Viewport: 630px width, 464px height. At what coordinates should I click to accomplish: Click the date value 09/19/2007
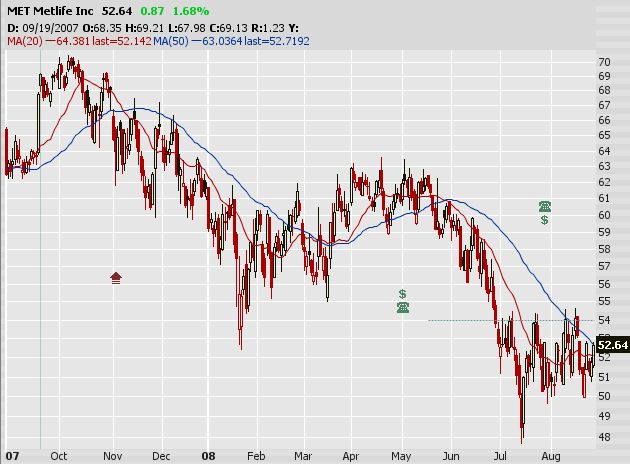[50, 28]
